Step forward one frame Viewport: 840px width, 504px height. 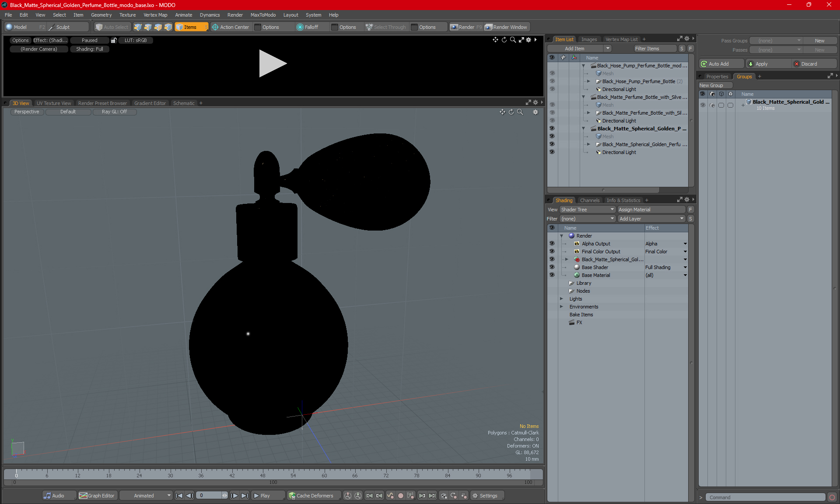point(234,496)
